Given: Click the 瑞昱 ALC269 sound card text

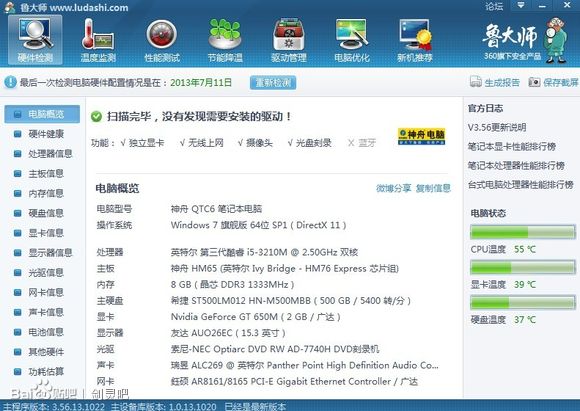Looking at the screenshot, I should (304, 365).
